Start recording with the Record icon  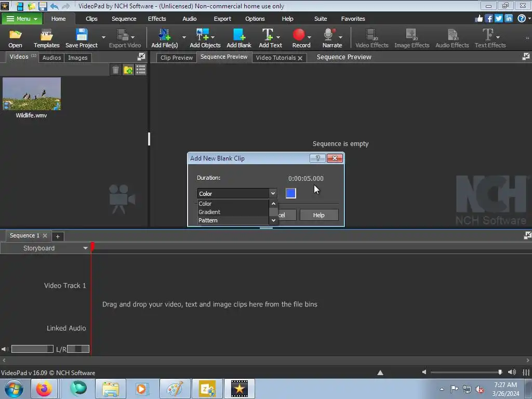(x=301, y=38)
